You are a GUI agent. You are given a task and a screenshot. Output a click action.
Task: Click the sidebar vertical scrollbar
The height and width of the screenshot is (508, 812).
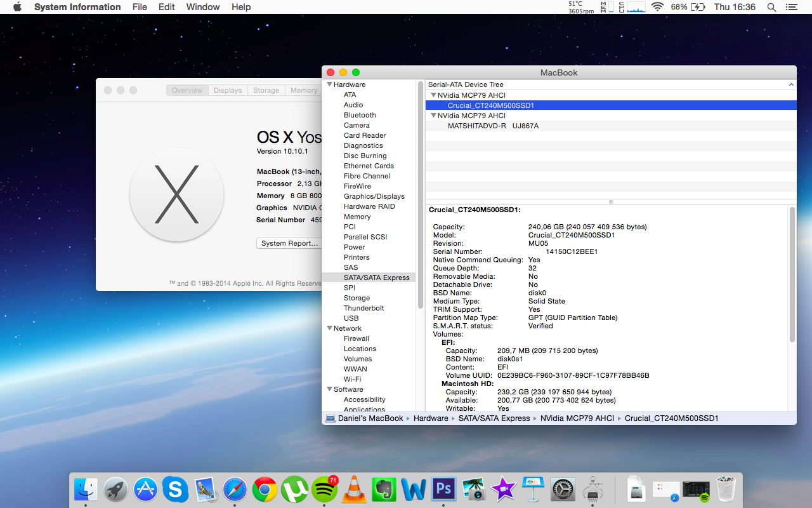click(x=421, y=194)
